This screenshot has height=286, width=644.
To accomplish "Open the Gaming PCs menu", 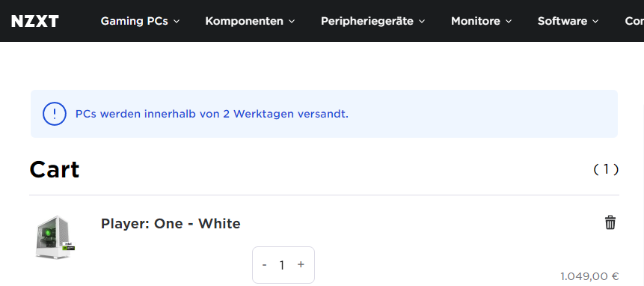I will 140,21.
